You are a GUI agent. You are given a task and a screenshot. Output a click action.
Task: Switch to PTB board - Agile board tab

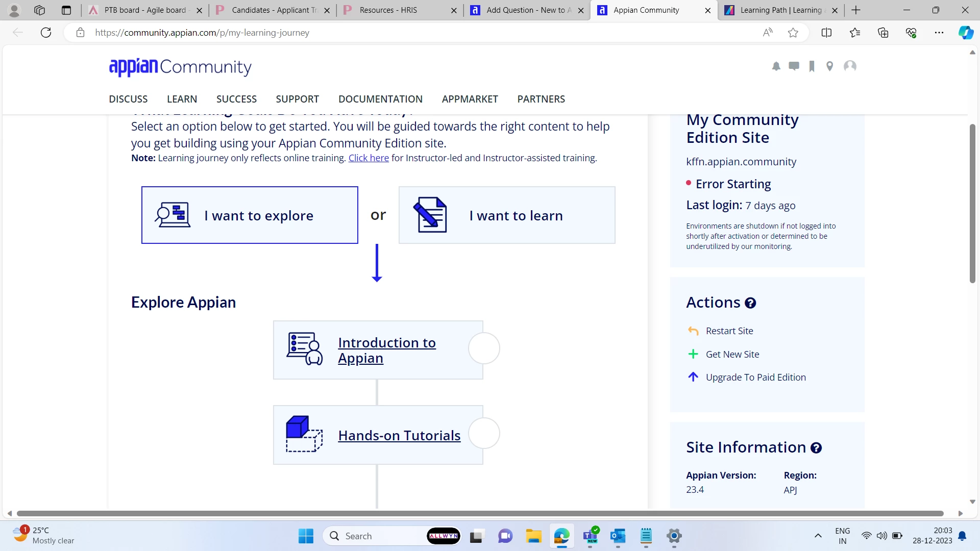click(x=145, y=10)
